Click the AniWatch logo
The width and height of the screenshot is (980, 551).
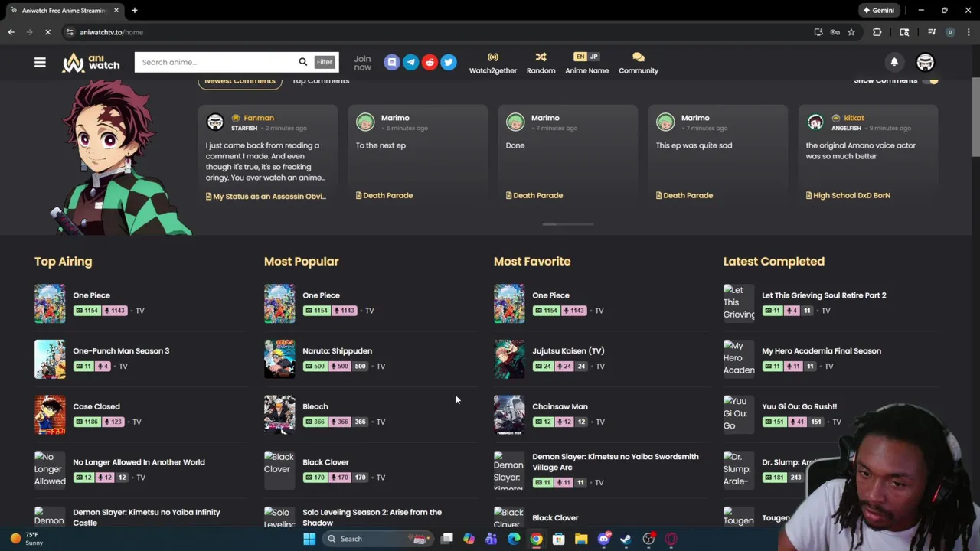pyautogui.click(x=91, y=62)
